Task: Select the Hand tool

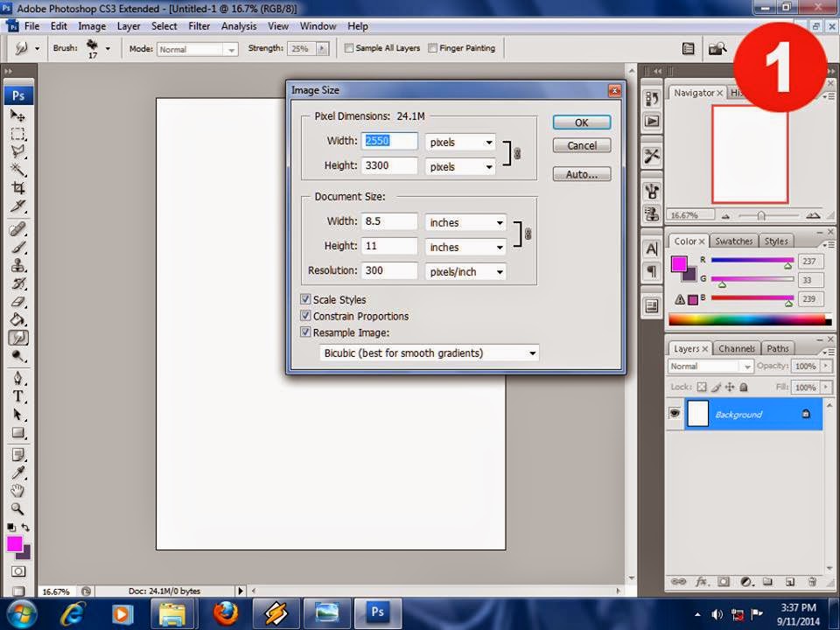Action: click(x=17, y=491)
